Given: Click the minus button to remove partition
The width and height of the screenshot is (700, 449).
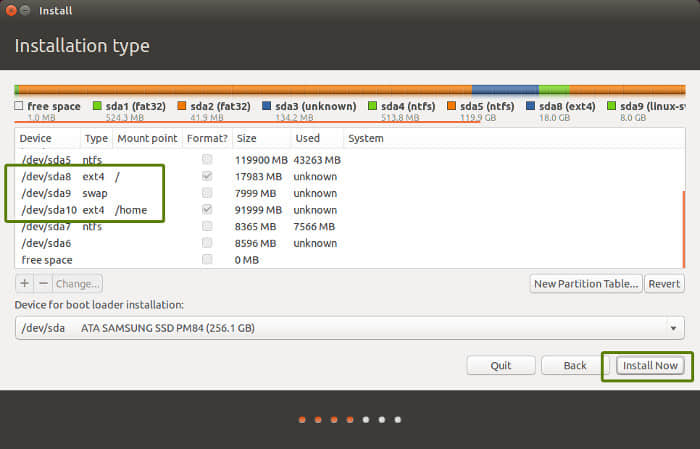Looking at the screenshot, I should tap(42, 283).
